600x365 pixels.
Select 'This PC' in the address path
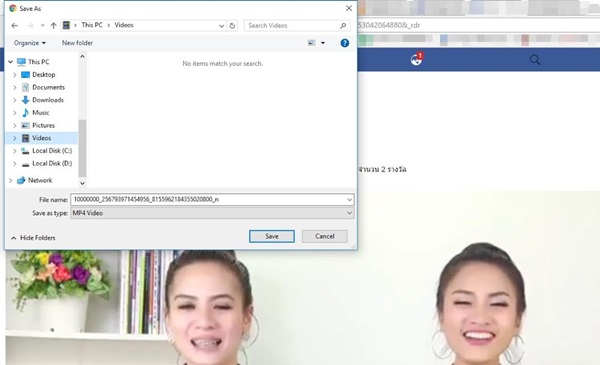tap(92, 25)
